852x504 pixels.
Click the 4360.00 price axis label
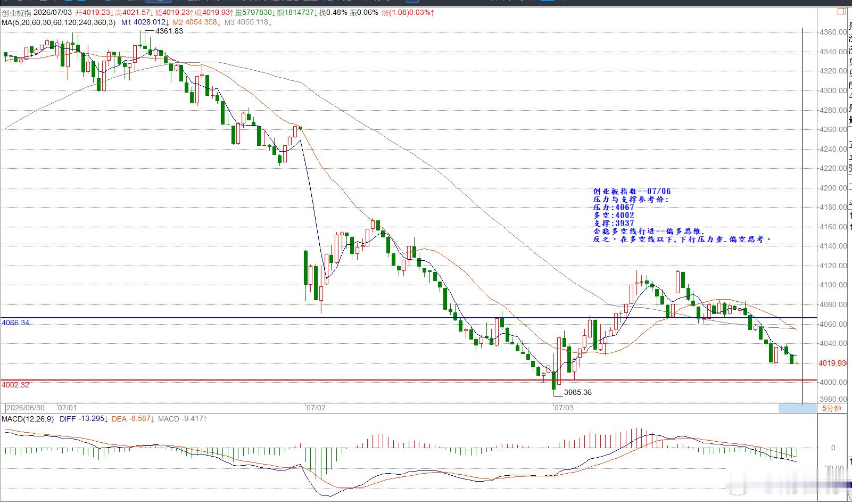click(833, 32)
